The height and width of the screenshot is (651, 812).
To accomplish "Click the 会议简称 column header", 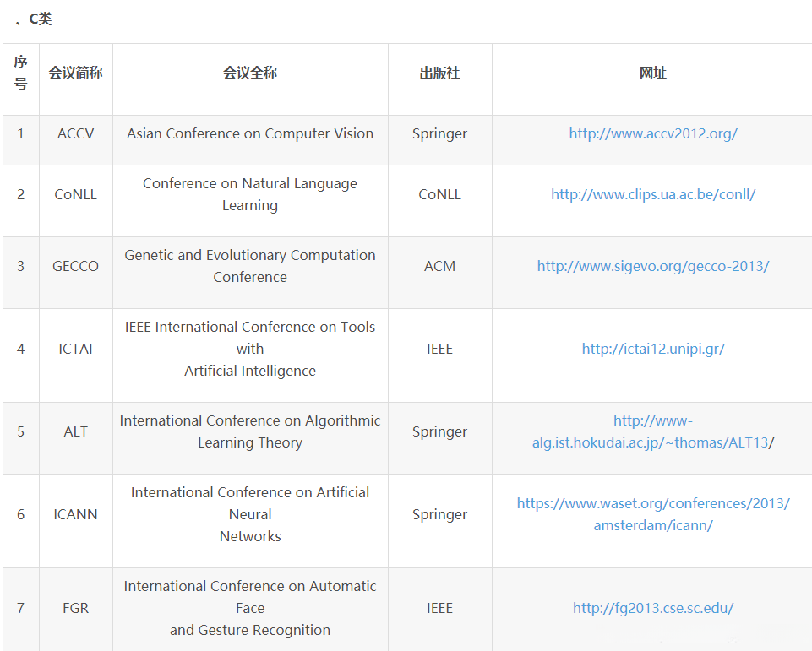I will [x=75, y=73].
